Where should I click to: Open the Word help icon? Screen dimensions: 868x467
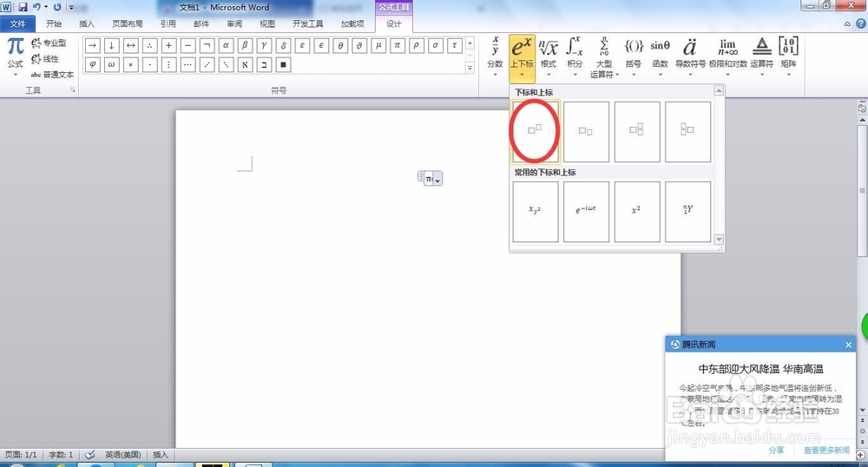pyautogui.click(x=861, y=23)
